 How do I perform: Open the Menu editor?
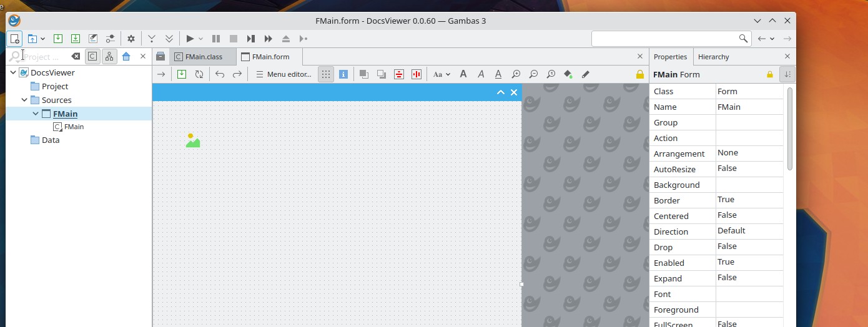pyautogui.click(x=284, y=74)
